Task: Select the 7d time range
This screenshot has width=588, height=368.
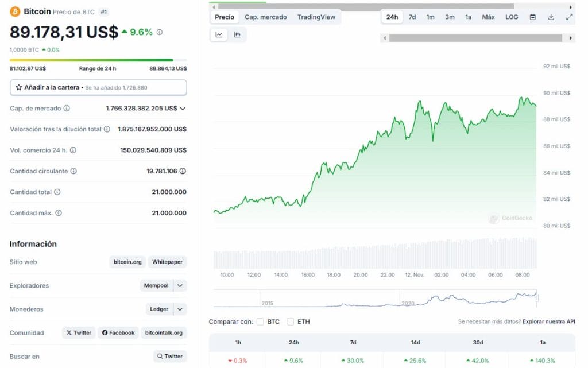Action: click(x=412, y=17)
